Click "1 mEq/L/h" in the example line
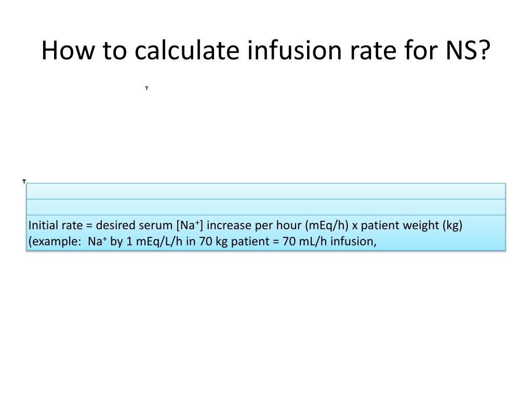This screenshot has width=532, height=399. click(154, 241)
